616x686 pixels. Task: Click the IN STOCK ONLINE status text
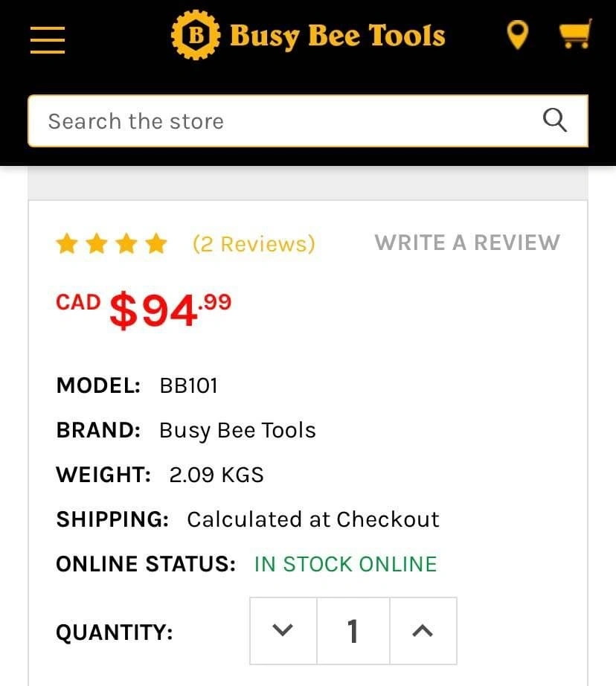(345, 564)
